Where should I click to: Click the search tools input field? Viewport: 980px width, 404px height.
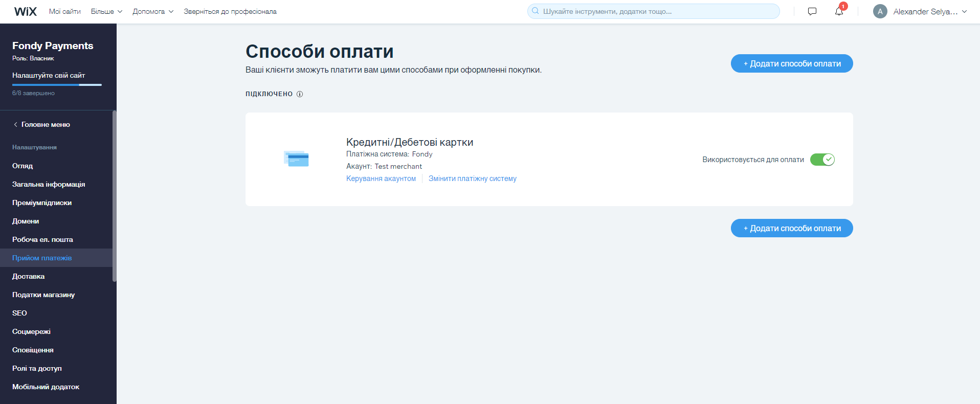654,11
